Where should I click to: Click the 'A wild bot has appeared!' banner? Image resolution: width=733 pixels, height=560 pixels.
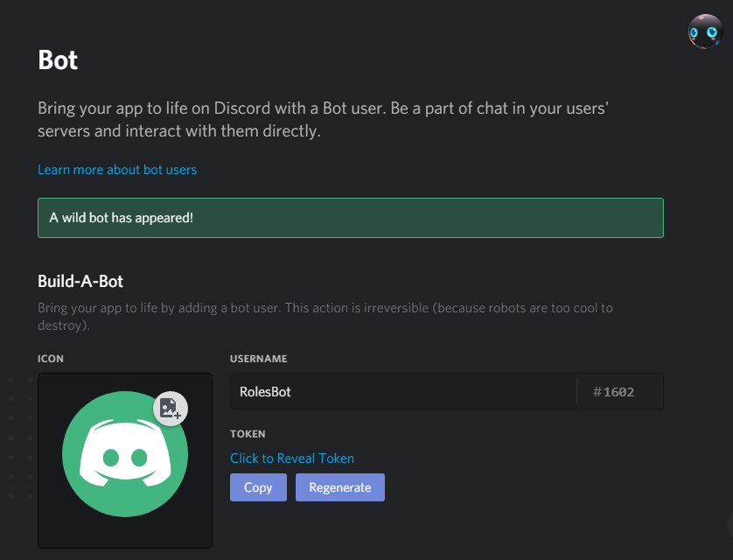point(351,218)
